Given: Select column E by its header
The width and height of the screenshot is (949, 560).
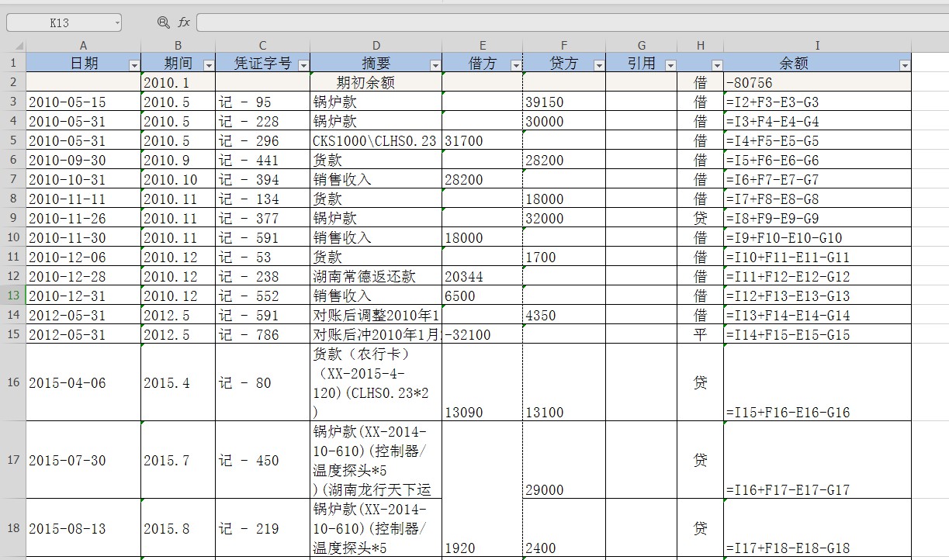Looking at the screenshot, I should [x=483, y=45].
